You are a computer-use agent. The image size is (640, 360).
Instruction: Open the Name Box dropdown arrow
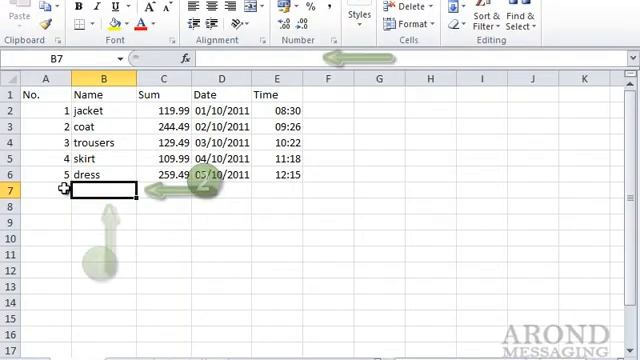coord(120,59)
